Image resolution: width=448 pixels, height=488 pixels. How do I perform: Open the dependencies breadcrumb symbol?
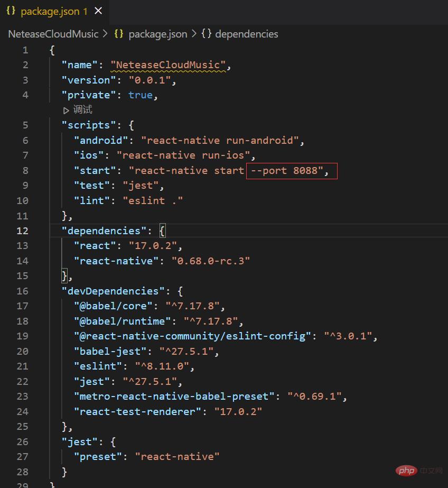247,34
